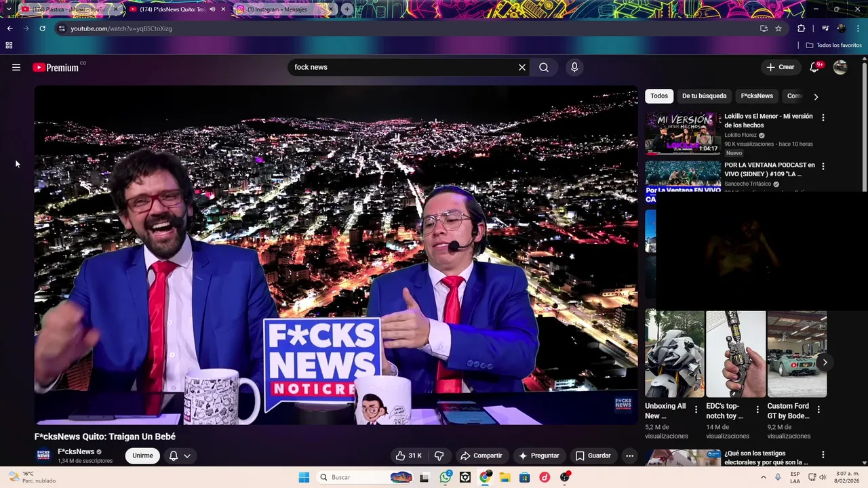Share the video via Compartir
This screenshot has width=868, height=488.
click(481, 455)
